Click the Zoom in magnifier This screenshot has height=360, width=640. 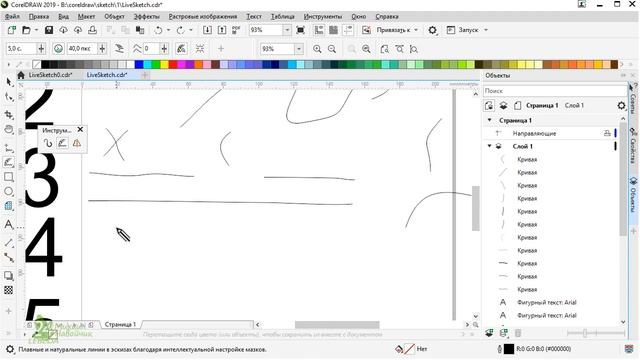tap(317, 49)
